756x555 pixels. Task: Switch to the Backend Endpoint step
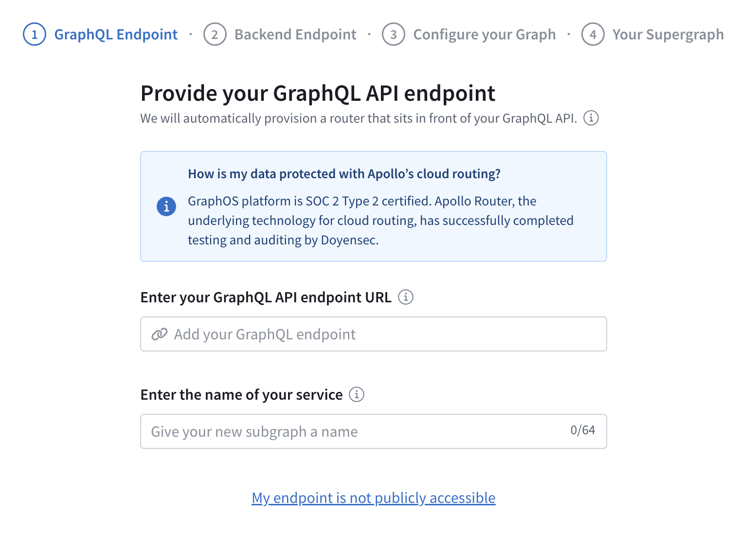point(295,34)
